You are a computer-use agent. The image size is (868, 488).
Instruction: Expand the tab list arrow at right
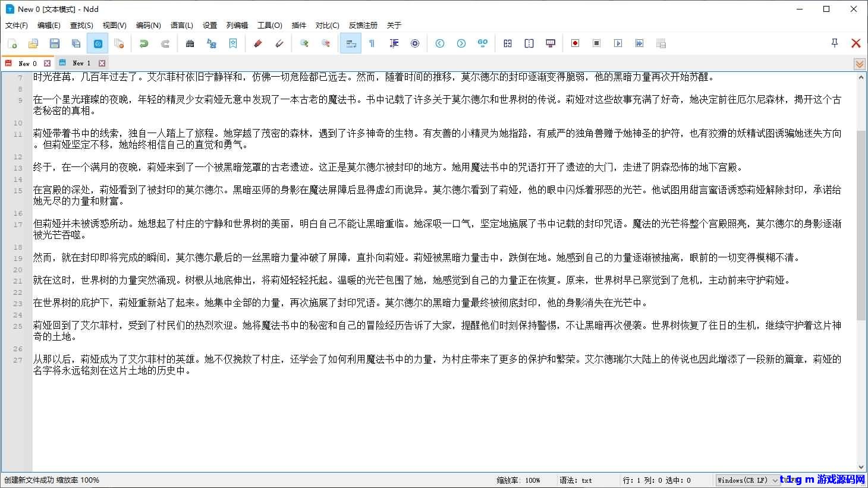tap(859, 64)
